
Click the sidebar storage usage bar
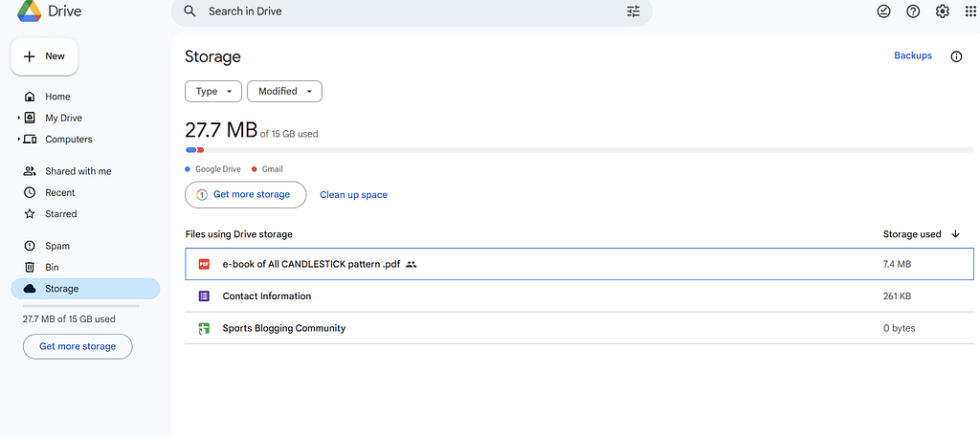point(81,307)
